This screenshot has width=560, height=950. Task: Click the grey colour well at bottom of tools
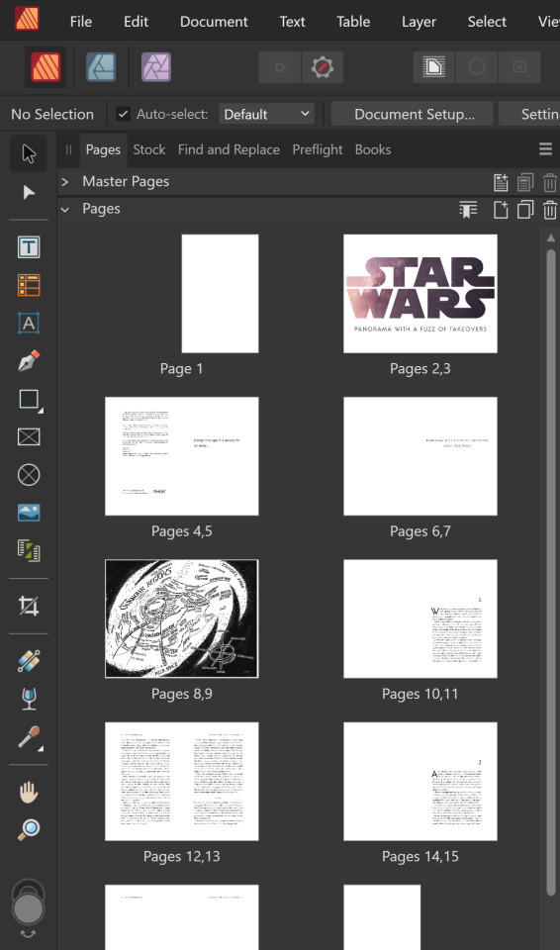click(28, 908)
